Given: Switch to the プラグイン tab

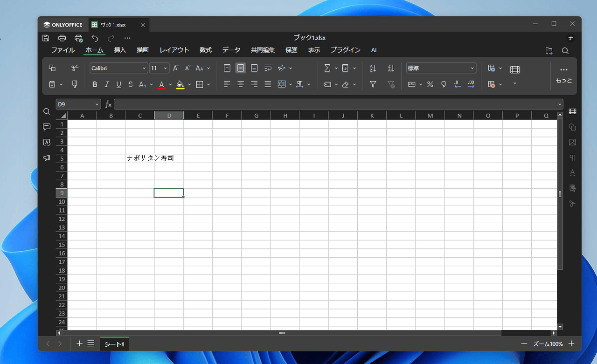Looking at the screenshot, I should pos(346,50).
